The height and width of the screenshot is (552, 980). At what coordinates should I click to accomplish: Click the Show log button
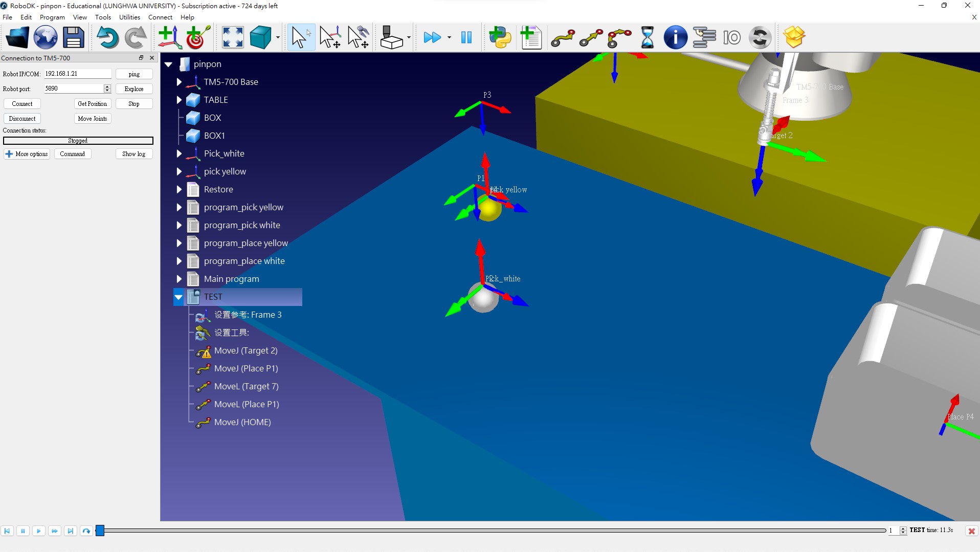(x=134, y=154)
